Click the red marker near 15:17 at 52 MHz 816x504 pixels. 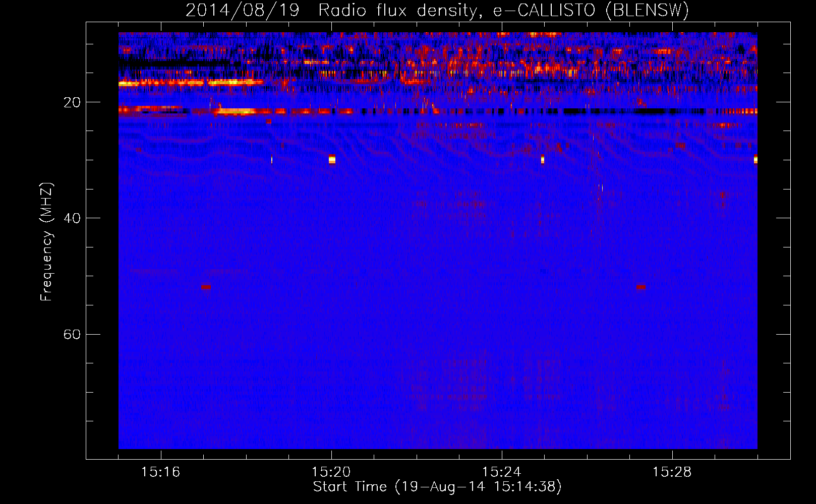point(206,287)
